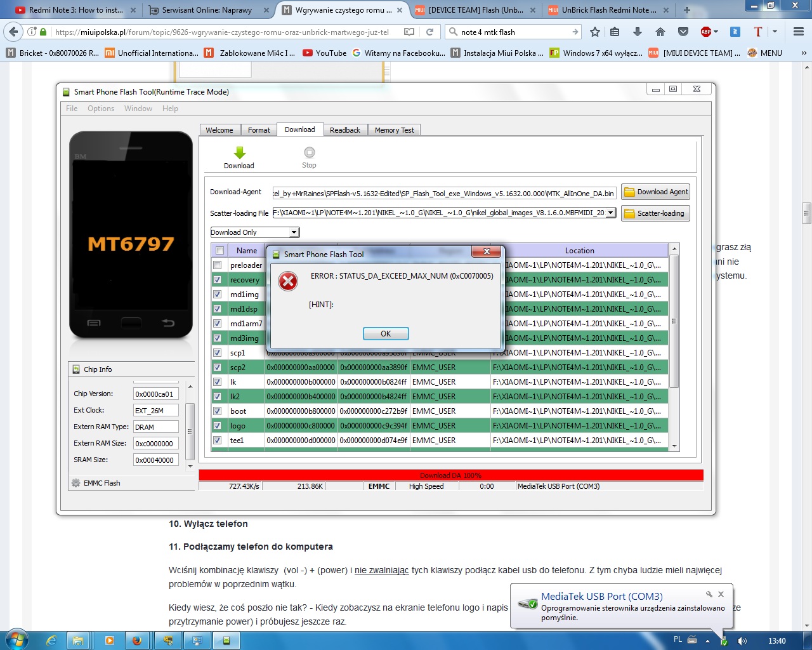
Task: Open the Scatter-loading File path dropdown
Action: [x=610, y=213]
